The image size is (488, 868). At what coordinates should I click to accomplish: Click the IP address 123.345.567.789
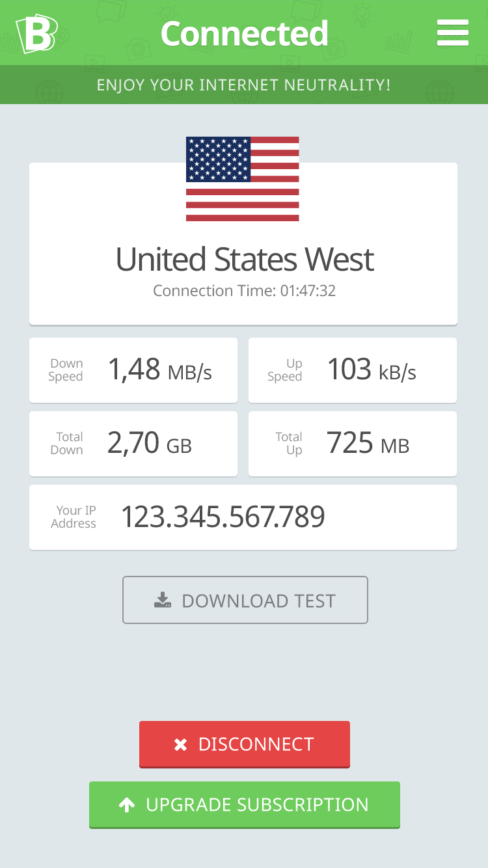point(223,517)
